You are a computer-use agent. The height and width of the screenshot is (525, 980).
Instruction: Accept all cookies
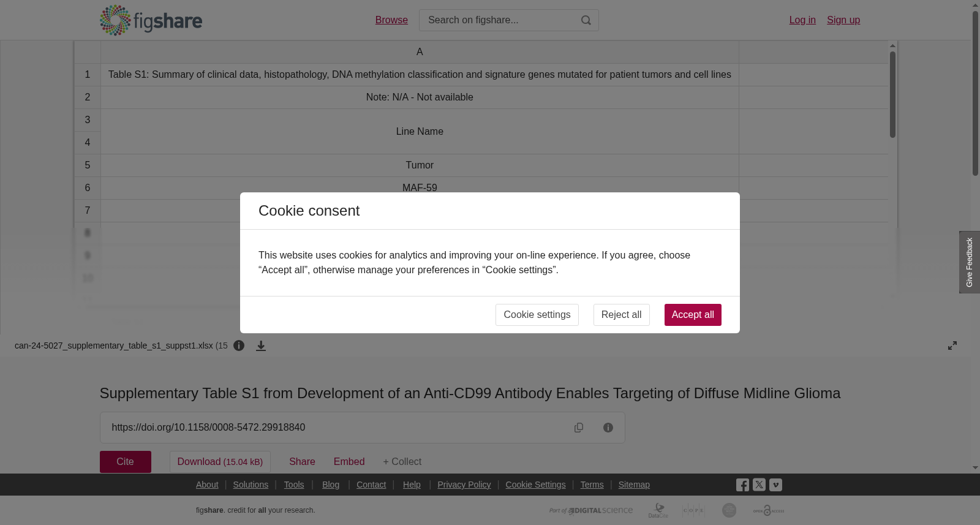[x=693, y=315]
